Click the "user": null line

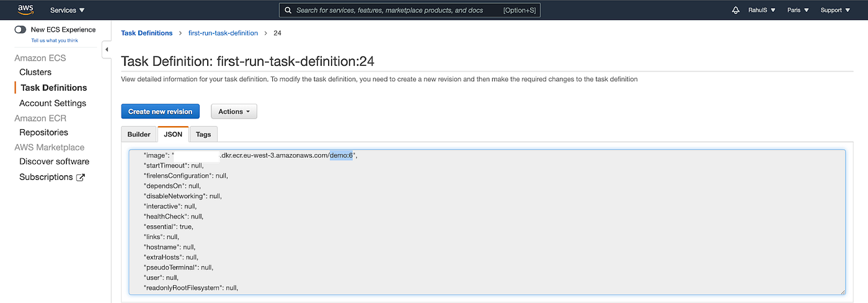pos(161,278)
